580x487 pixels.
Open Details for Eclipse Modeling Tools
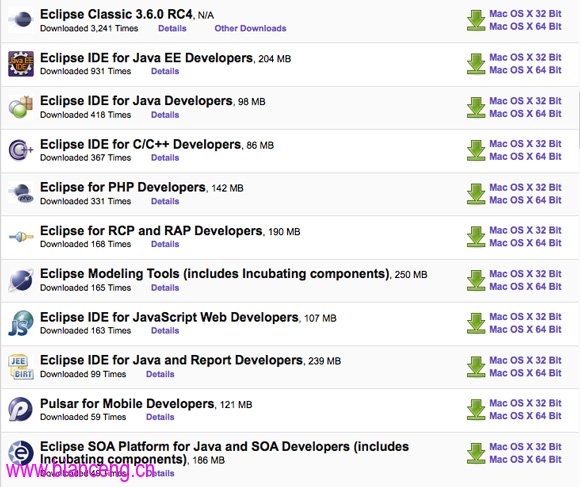pos(165,288)
